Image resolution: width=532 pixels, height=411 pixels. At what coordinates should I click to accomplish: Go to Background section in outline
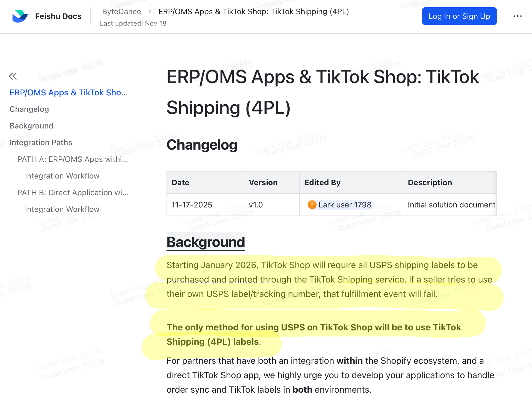[x=31, y=126]
